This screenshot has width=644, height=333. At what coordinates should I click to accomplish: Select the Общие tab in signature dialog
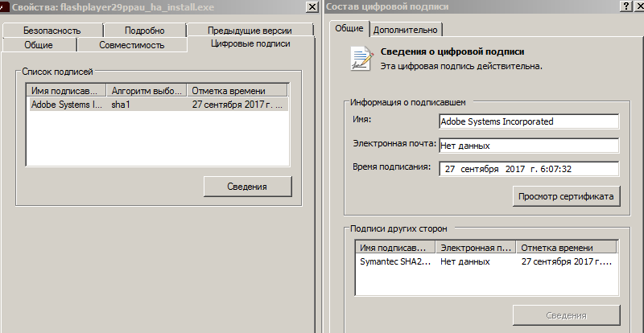click(349, 28)
